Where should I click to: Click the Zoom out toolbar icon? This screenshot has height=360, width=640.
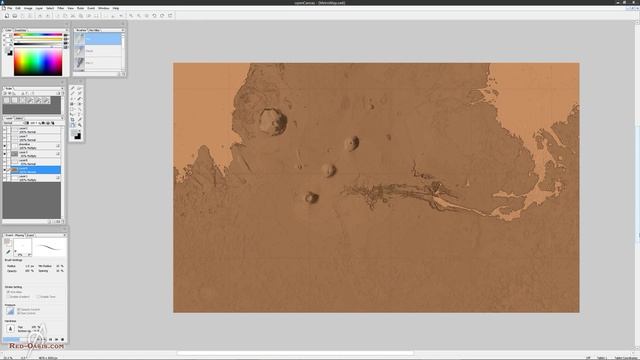point(139,16)
